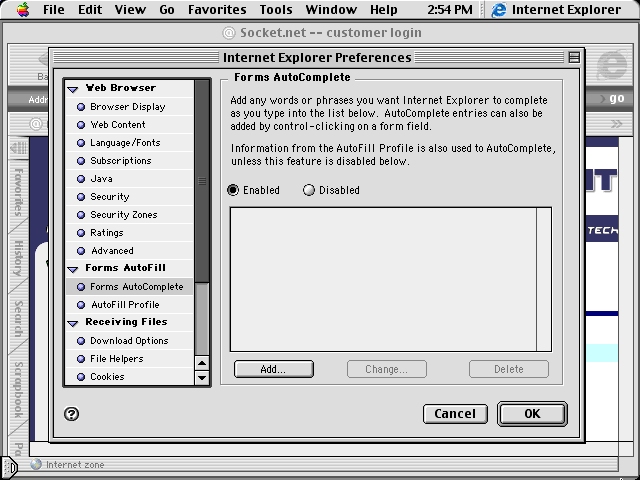
Task: Collapse the Receiving Files category
Action: (x=73, y=323)
